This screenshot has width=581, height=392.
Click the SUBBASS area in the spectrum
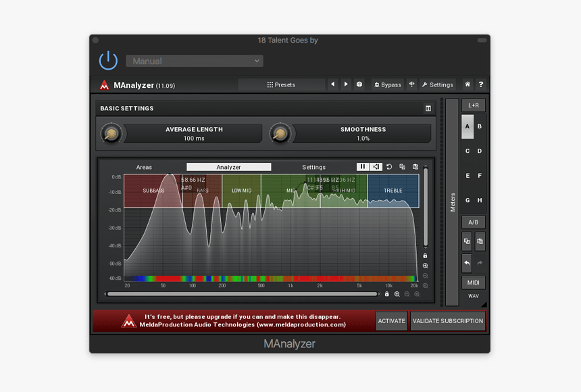click(153, 191)
